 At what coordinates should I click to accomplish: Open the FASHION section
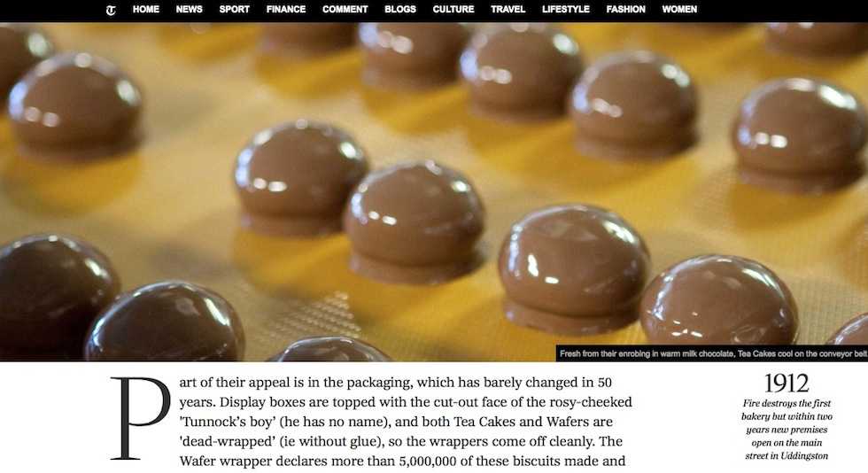pos(625,10)
